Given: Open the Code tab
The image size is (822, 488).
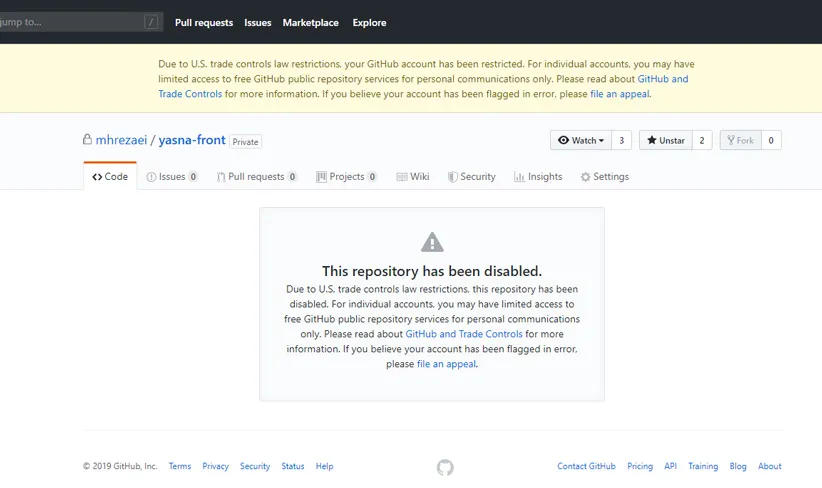Looking at the screenshot, I should 110,177.
